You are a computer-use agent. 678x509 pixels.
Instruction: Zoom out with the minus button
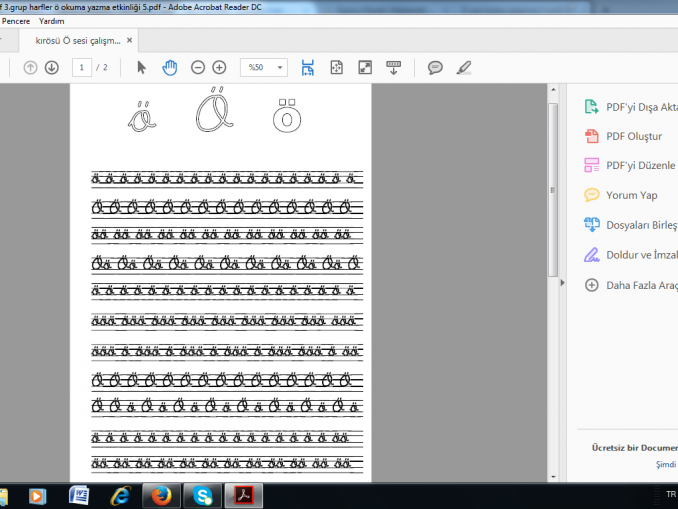198,67
